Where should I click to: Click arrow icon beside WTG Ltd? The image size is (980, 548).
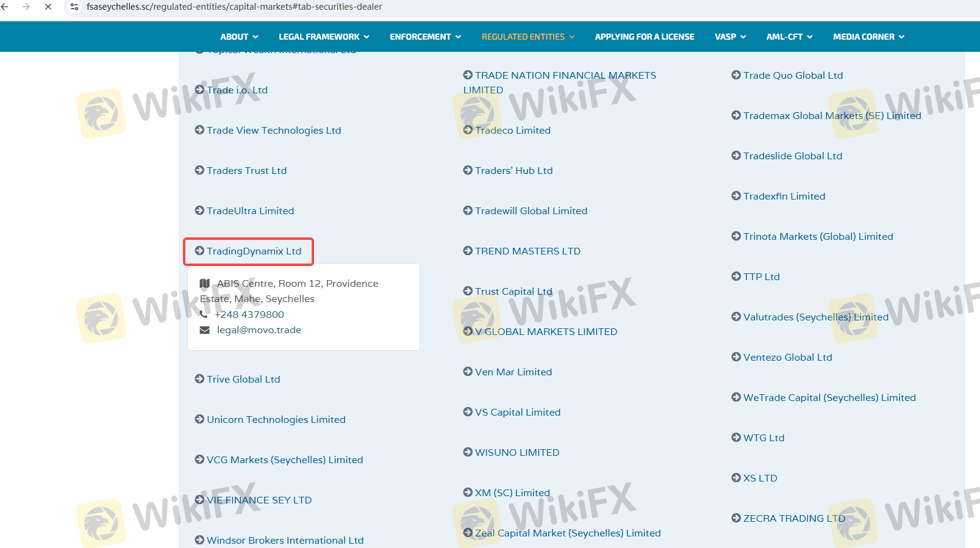pyautogui.click(x=736, y=438)
